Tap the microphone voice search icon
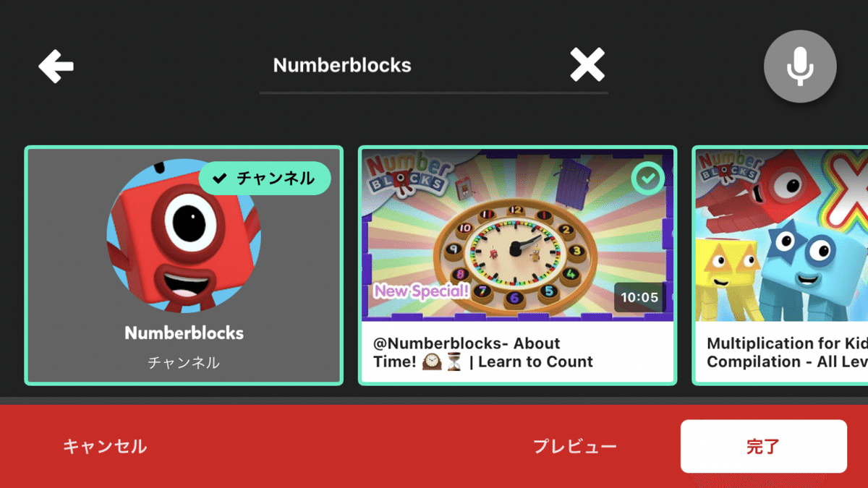 coord(800,67)
